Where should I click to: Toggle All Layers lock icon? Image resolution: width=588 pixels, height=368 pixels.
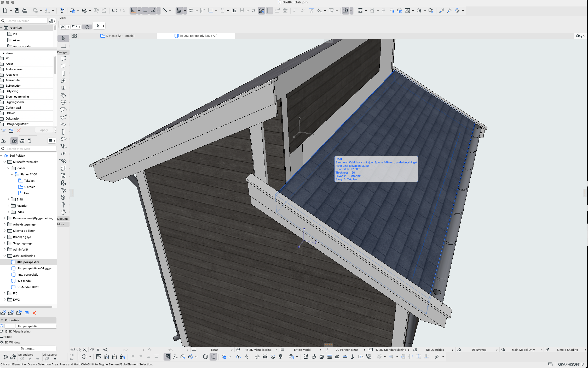point(55,359)
